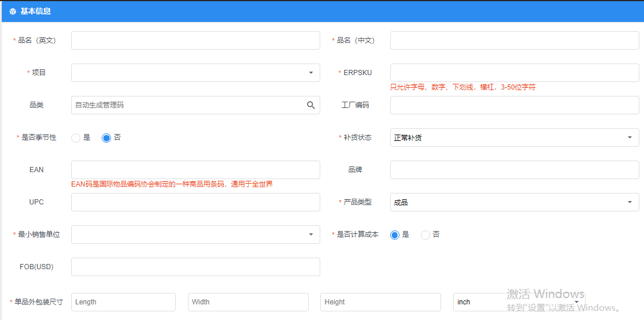Click the EAN input field
644x320 pixels.
click(x=195, y=170)
